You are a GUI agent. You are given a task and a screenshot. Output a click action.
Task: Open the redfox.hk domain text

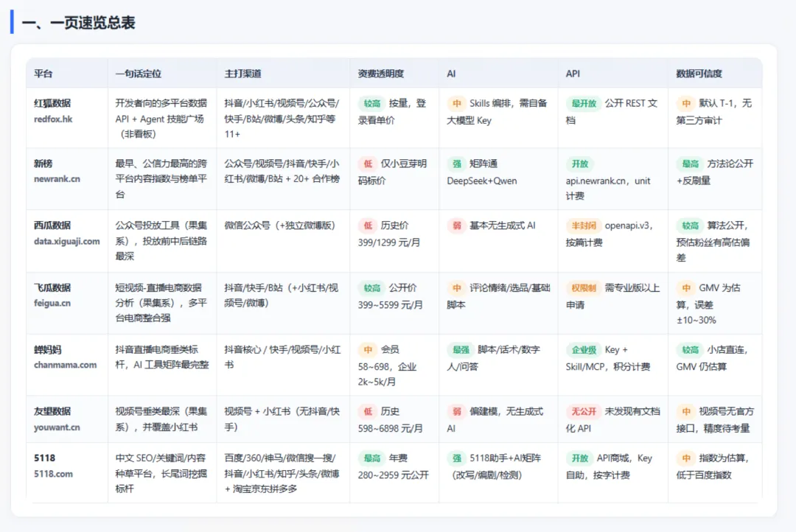point(53,119)
